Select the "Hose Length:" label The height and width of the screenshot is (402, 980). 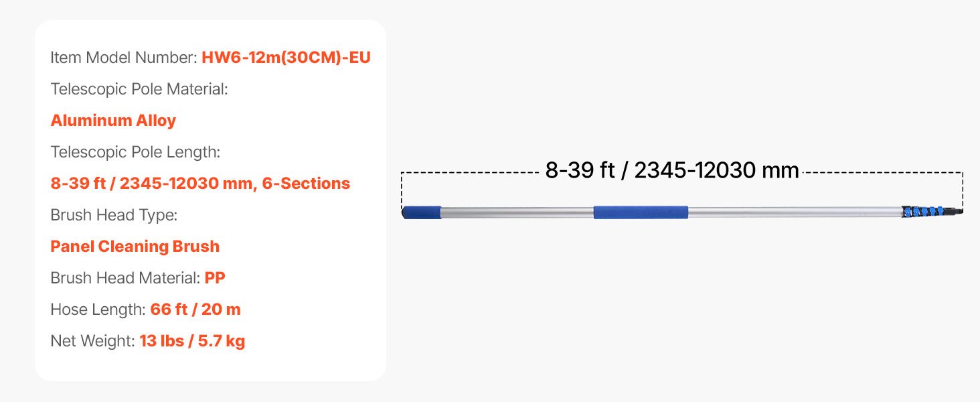[x=98, y=310]
